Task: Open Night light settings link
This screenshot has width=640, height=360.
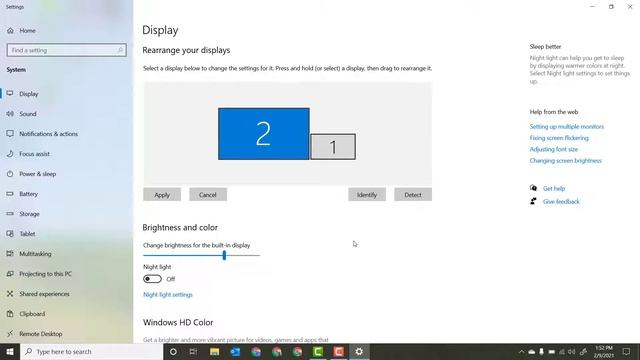Action: [168, 295]
